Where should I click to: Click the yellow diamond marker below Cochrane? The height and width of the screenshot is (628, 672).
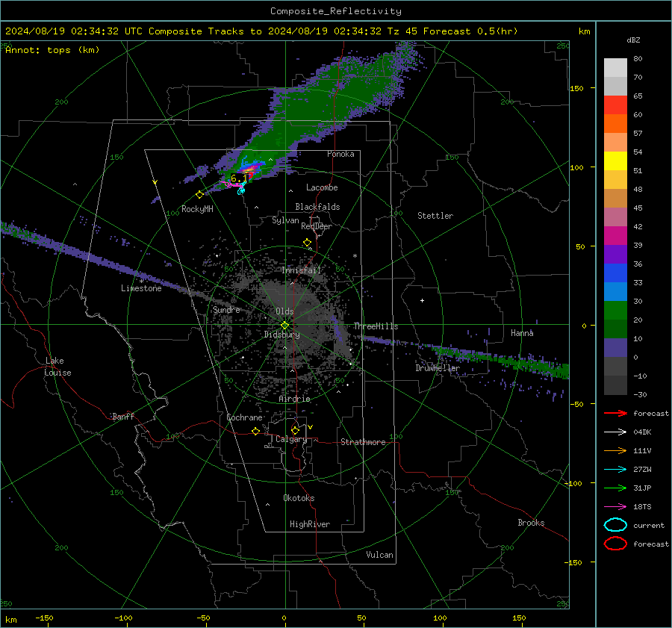pyautogui.click(x=255, y=431)
